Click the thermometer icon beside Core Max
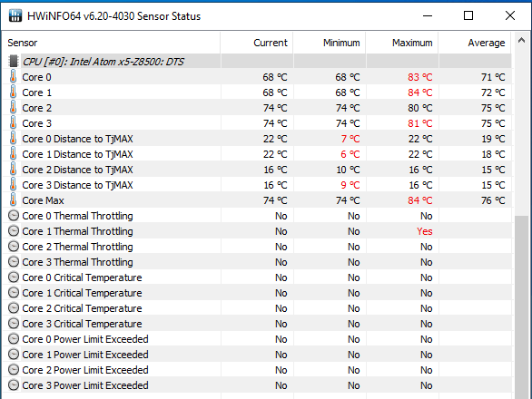 point(13,200)
